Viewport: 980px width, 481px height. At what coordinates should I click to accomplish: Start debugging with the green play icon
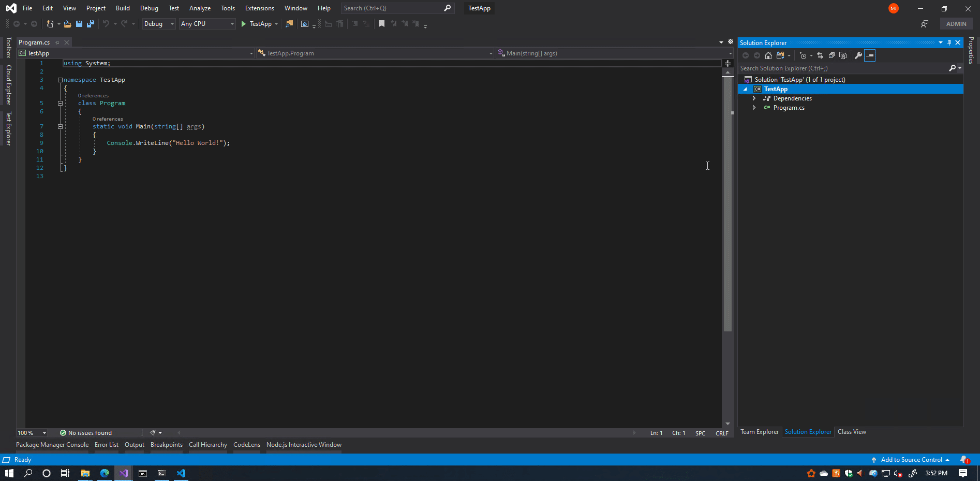pyautogui.click(x=243, y=24)
